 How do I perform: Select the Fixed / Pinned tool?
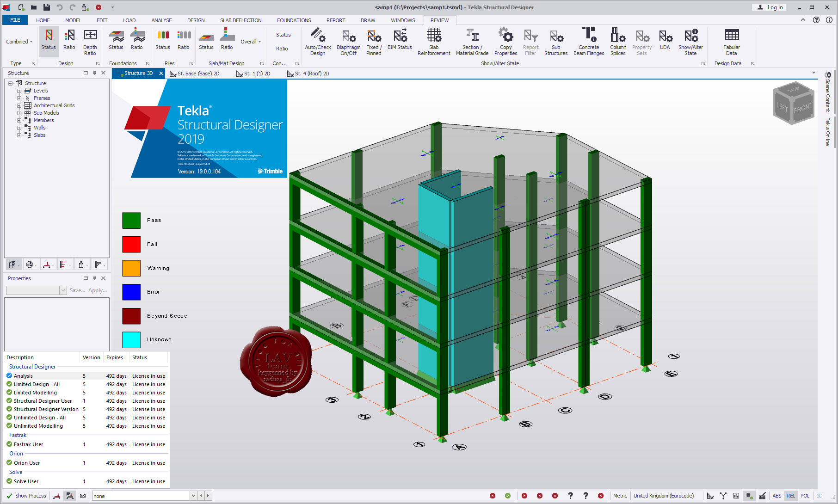[374, 42]
